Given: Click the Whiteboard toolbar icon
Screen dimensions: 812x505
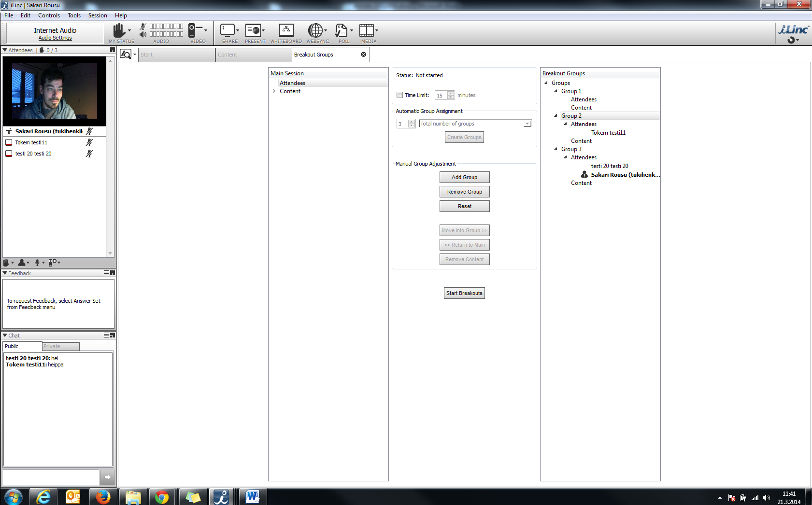Looking at the screenshot, I should point(286,30).
